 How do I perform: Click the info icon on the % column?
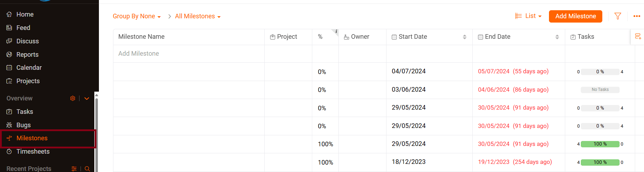coord(336,31)
